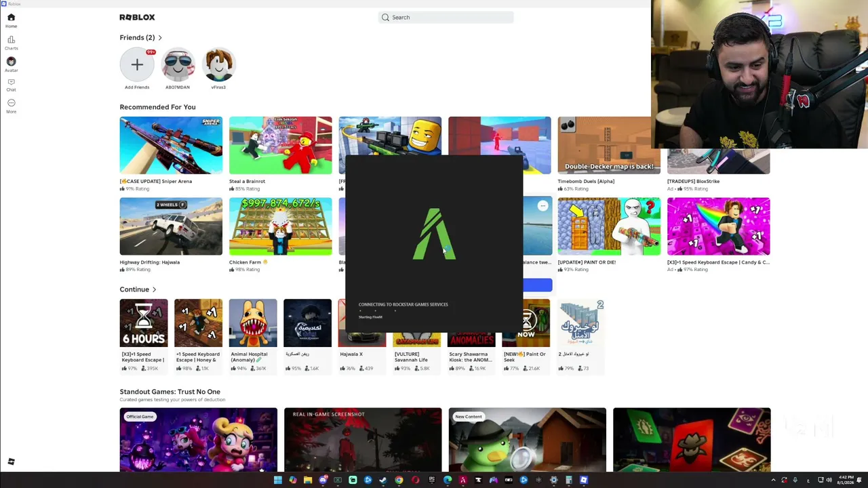The width and height of the screenshot is (868, 488).
Task: Open Calculator from the taskbar
Action: point(568,480)
